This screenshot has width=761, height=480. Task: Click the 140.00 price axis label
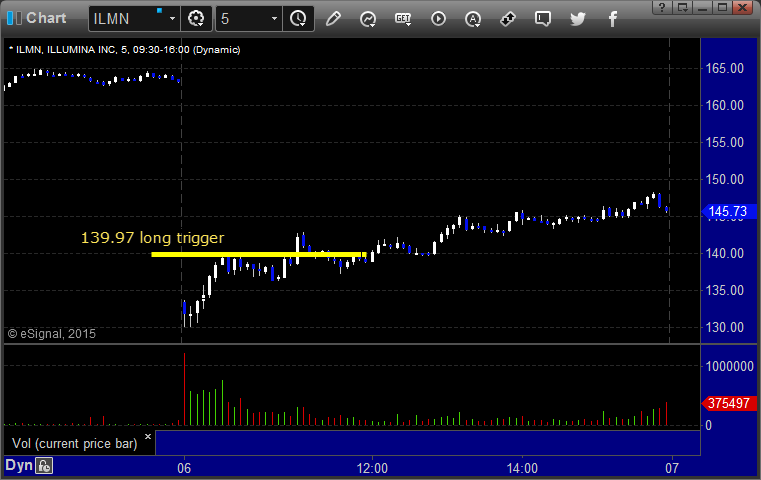[x=725, y=253]
